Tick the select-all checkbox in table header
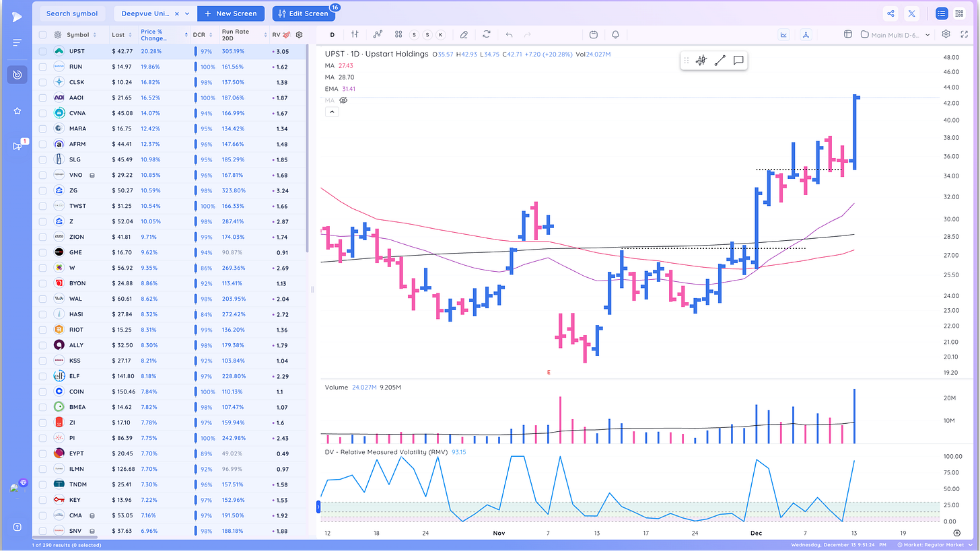This screenshot has width=980, height=551. coord(42,34)
